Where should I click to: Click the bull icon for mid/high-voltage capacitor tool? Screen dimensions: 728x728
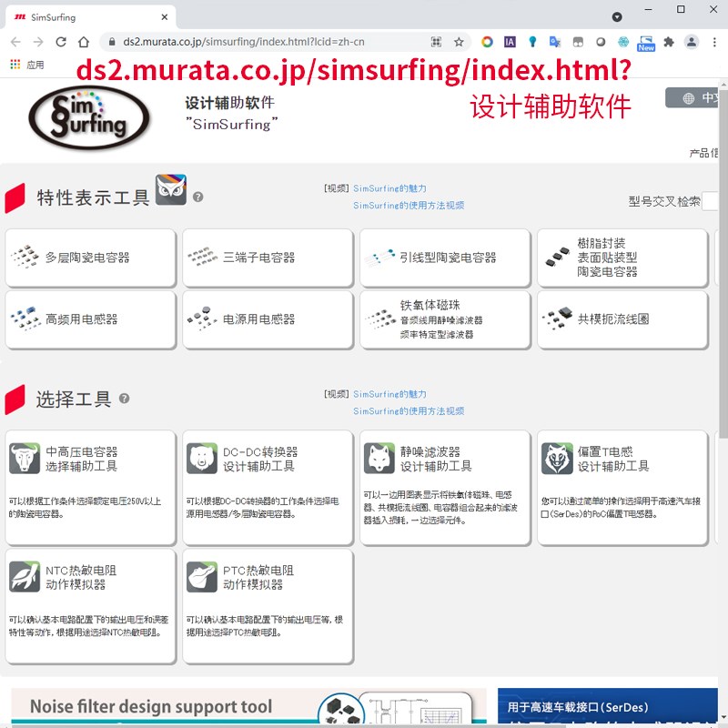click(25, 459)
